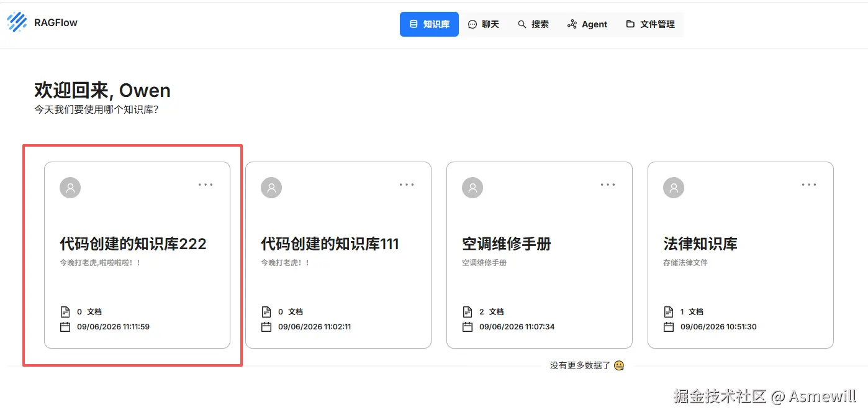Click calendar icon beside 09/06/2026 10:51:30
Viewport: 868px width, 417px height.
pyautogui.click(x=668, y=326)
